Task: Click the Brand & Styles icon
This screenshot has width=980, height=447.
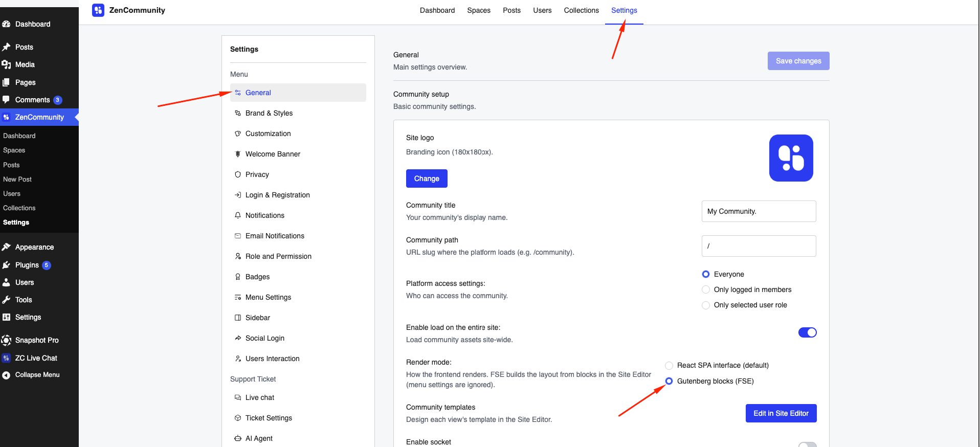Action: click(238, 113)
